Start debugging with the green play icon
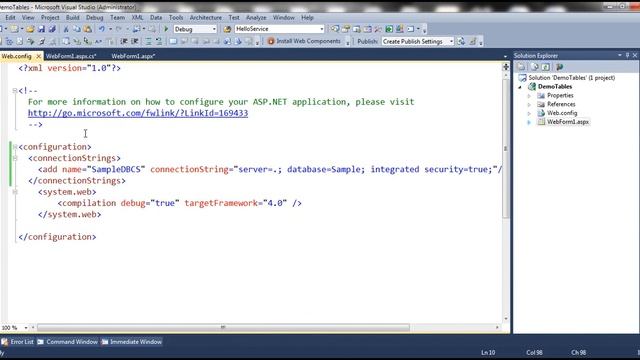 click(166, 29)
